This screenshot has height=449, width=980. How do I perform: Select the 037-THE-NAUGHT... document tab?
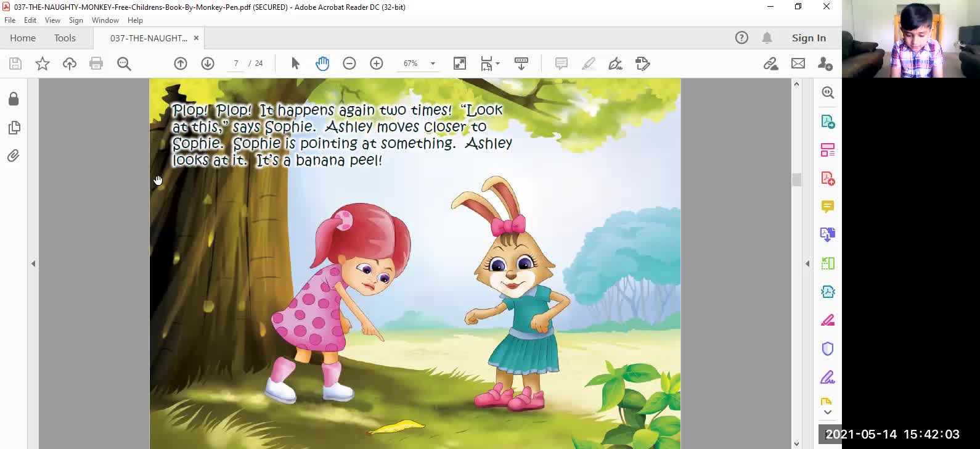tap(149, 38)
